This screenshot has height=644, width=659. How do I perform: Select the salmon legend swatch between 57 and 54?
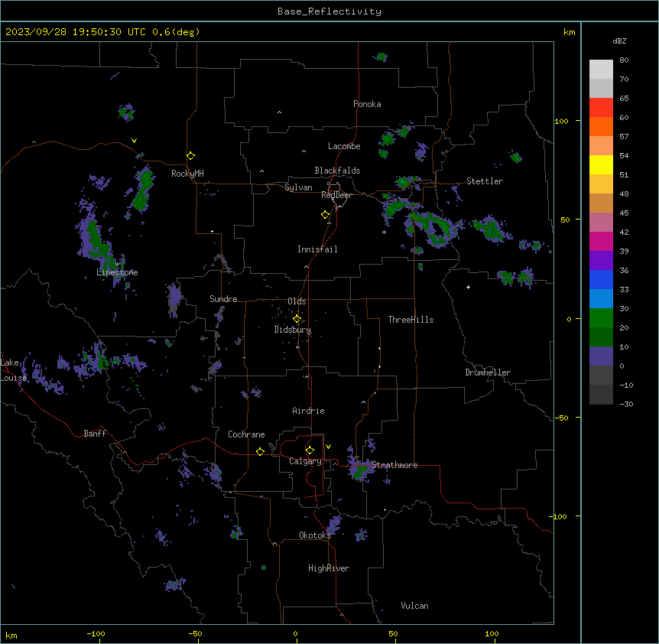click(601, 145)
